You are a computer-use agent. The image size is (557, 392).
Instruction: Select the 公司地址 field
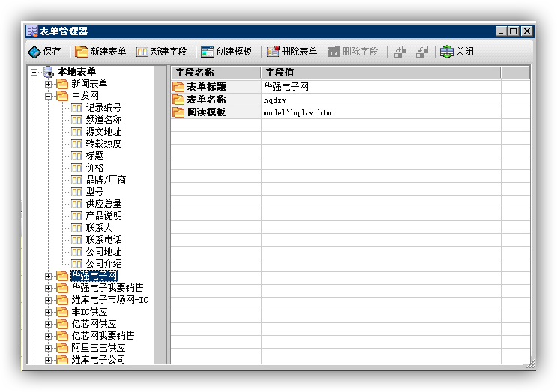point(103,252)
